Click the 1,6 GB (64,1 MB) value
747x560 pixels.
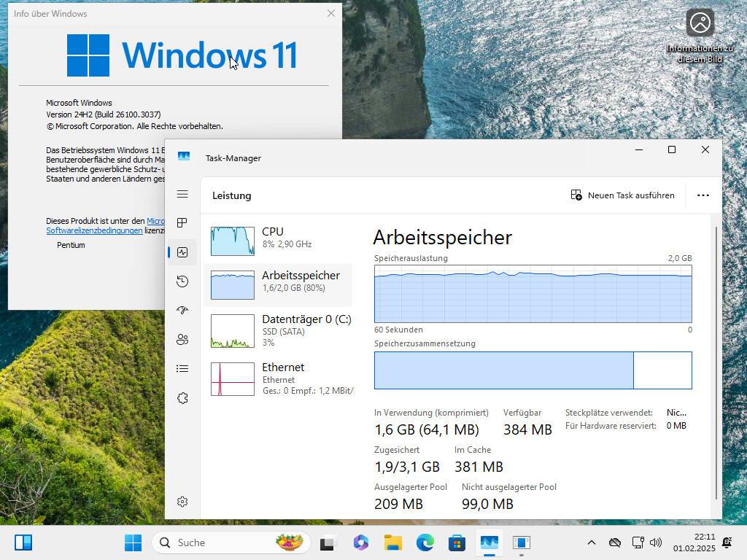click(426, 429)
